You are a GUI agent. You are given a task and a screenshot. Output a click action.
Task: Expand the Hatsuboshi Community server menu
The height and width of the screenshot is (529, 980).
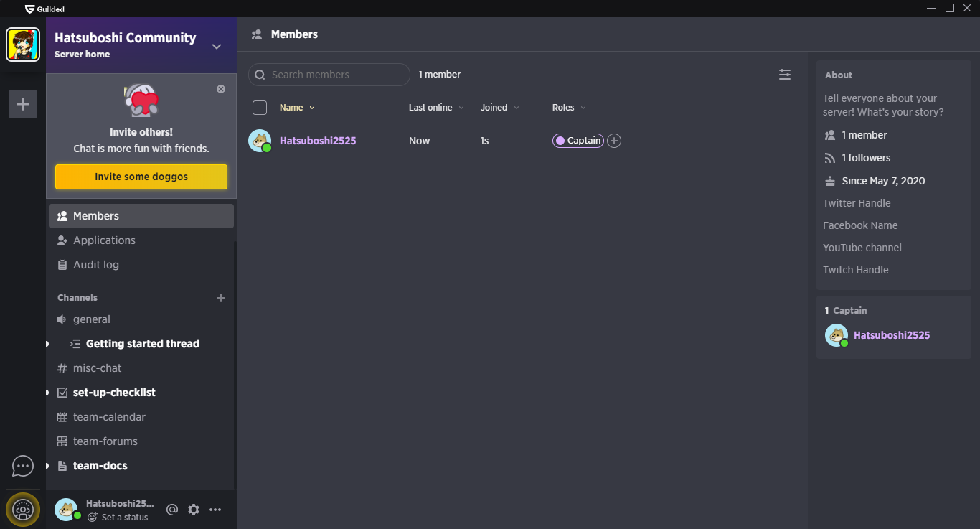pos(217,47)
